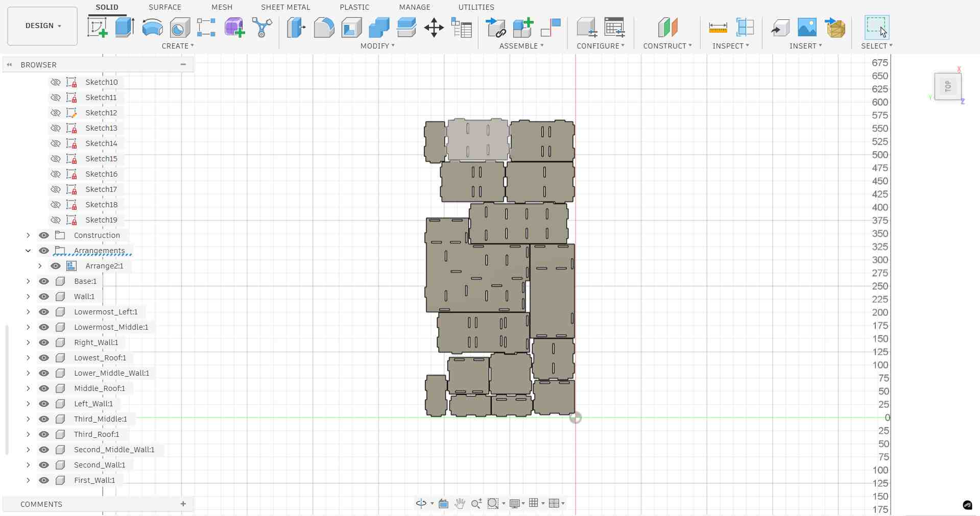
Task: Select the Measure tool under Inspect
Action: (x=718, y=28)
